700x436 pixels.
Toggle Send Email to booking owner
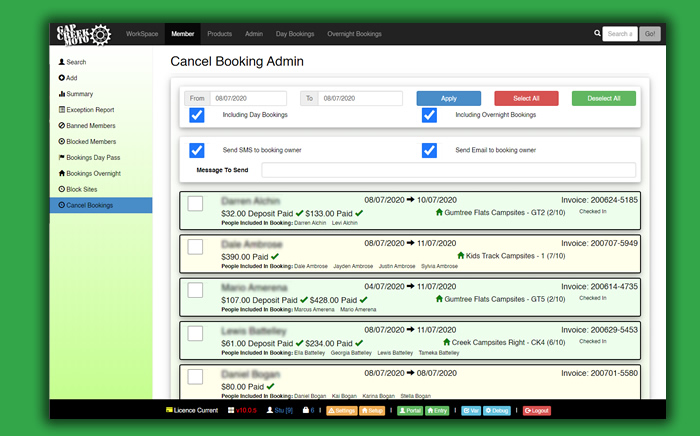429,150
